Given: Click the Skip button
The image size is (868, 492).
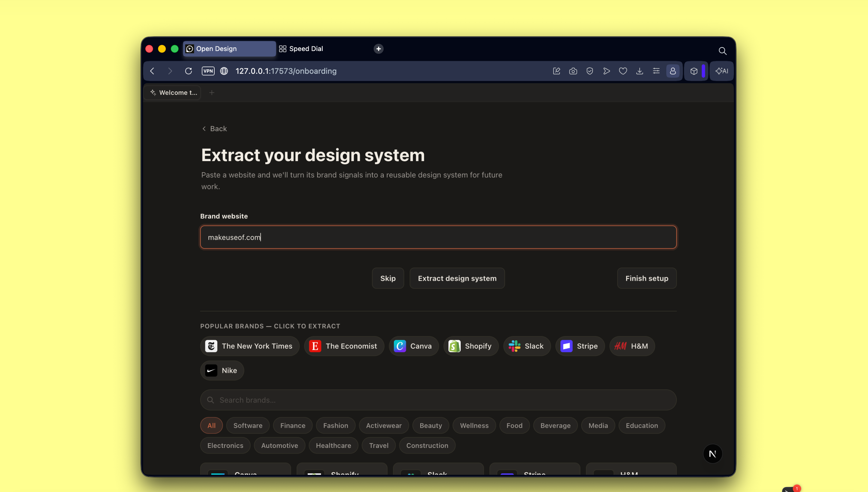Looking at the screenshot, I should [x=388, y=278].
